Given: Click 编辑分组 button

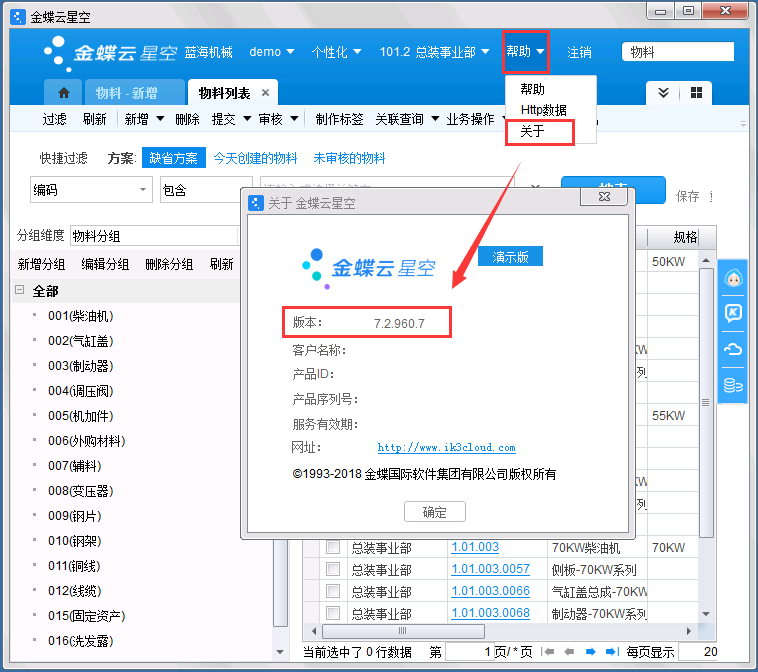Looking at the screenshot, I should coord(105,264).
